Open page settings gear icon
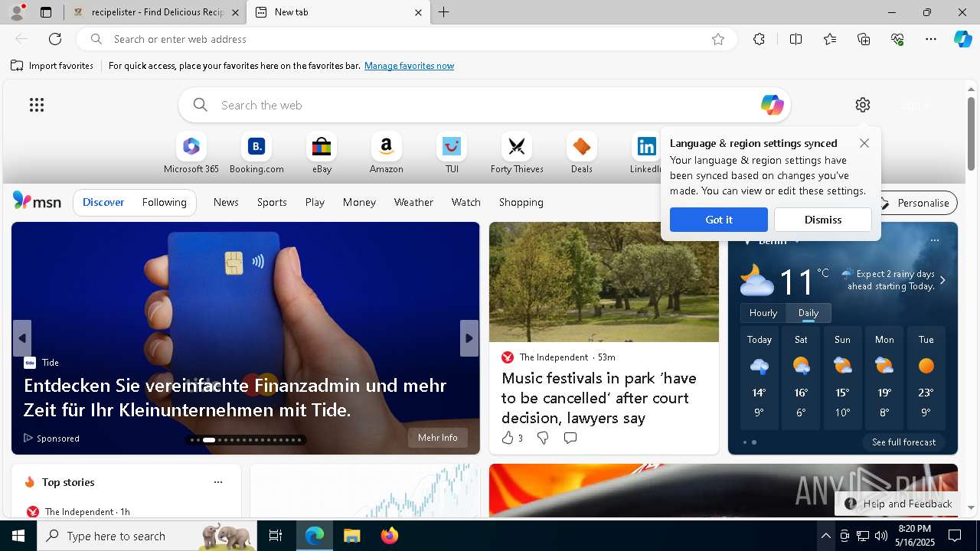980x551 pixels. [863, 105]
